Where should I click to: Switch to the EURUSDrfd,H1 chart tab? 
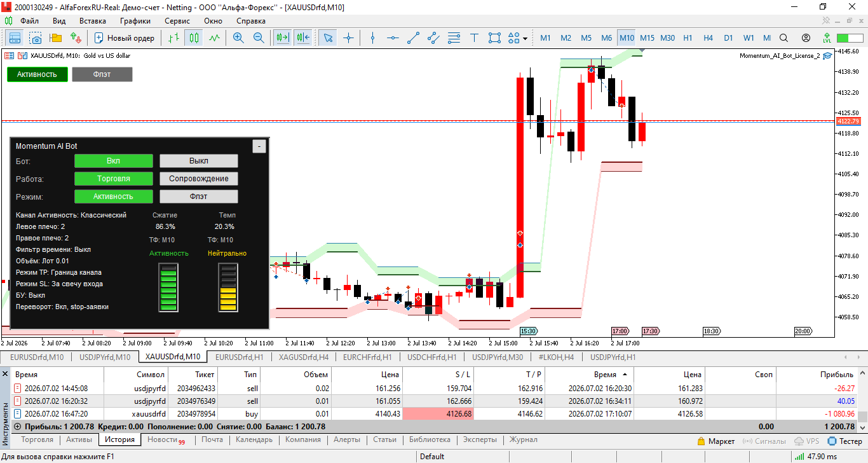(x=239, y=357)
